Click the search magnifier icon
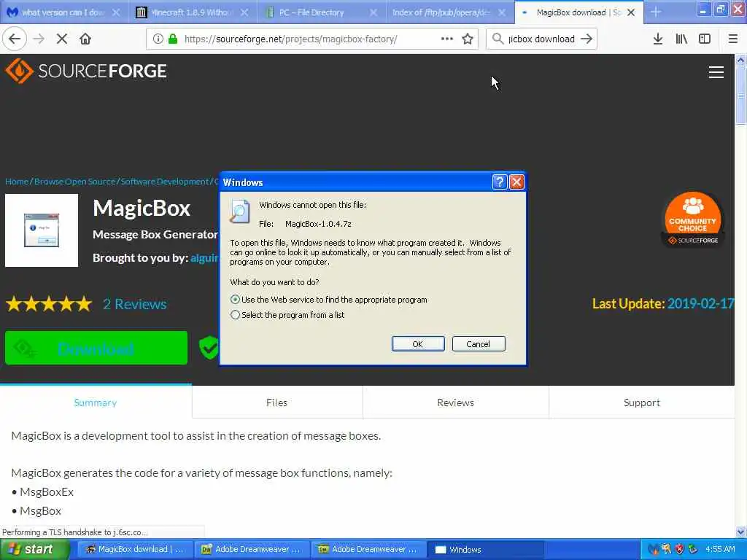747x560 pixels. point(498,39)
